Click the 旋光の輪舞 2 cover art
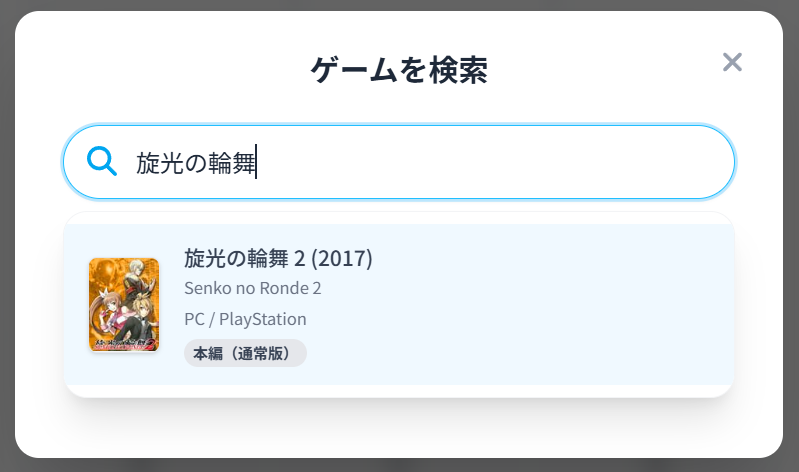Screen dimensions: 799x472 pyautogui.click(x=124, y=305)
